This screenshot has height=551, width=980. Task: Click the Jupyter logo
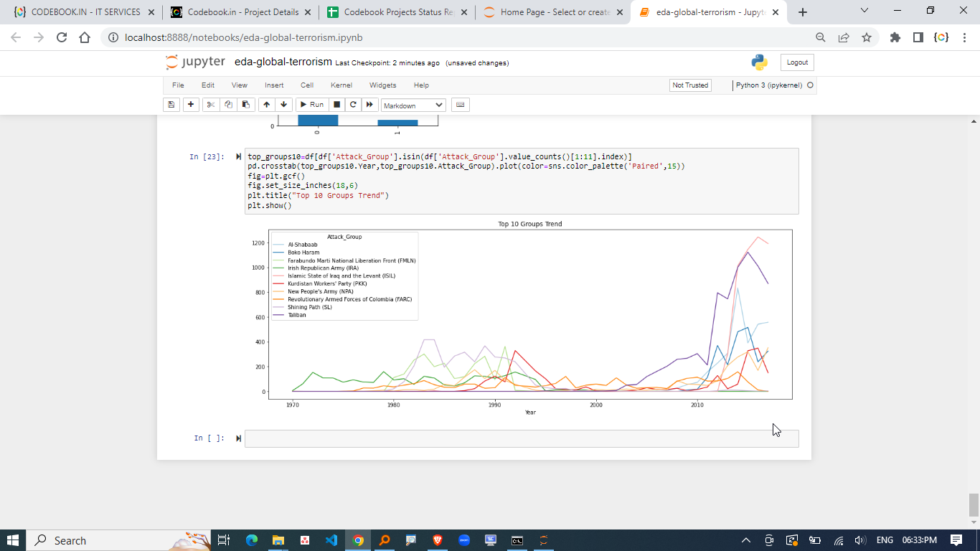coord(195,62)
